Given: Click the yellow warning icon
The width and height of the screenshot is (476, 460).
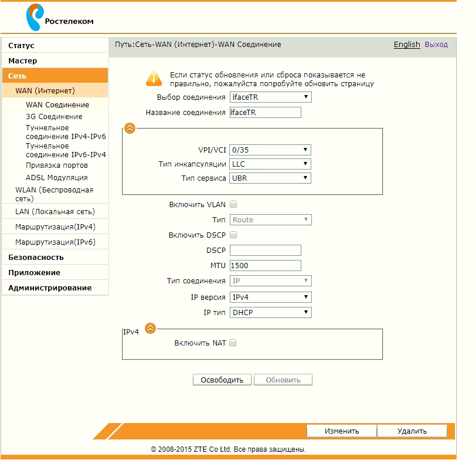Looking at the screenshot, I should pyautogui.click(x=154, y=79).
